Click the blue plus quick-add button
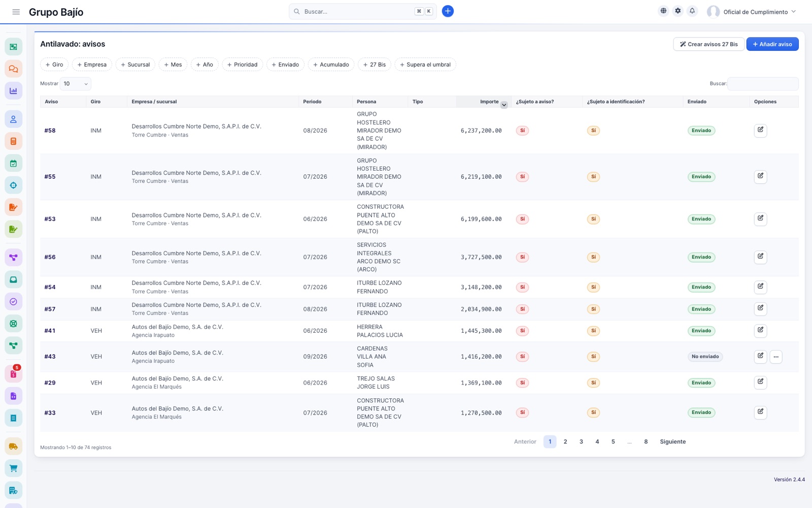 point(448,11)
